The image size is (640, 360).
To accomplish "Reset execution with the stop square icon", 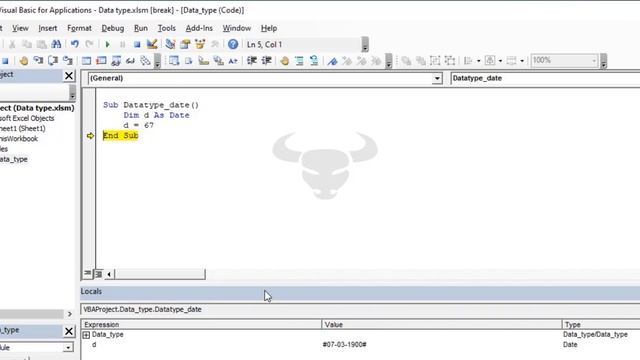I will tap(137, 44).
